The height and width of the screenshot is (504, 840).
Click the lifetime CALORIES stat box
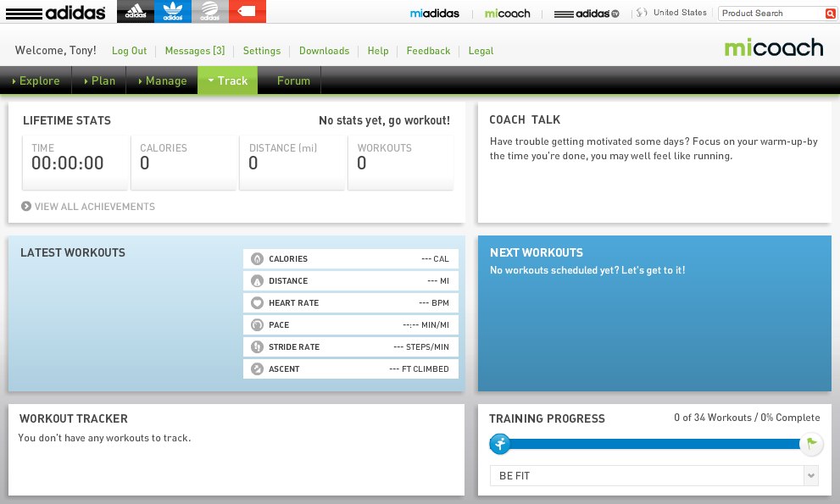tap(184, 163)
